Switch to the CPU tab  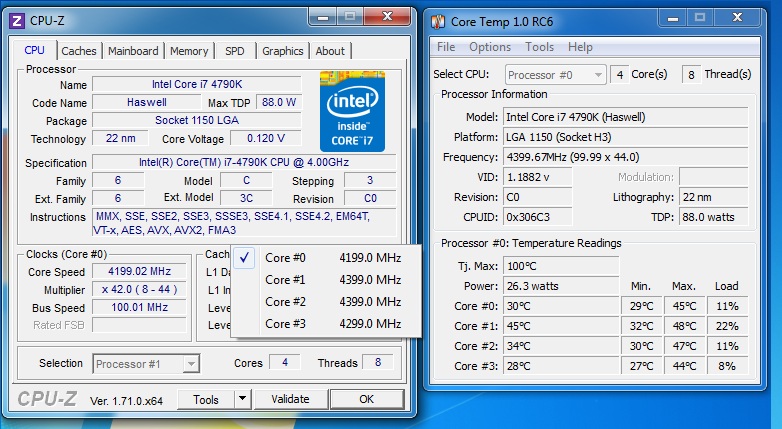(34, 50)
